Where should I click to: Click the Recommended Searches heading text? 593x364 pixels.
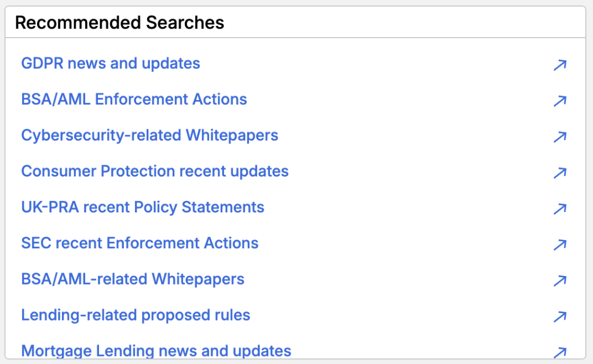119,23
